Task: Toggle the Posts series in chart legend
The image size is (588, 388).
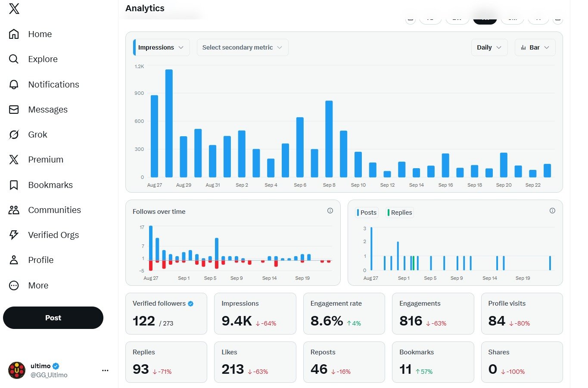Action: (367, 213)
